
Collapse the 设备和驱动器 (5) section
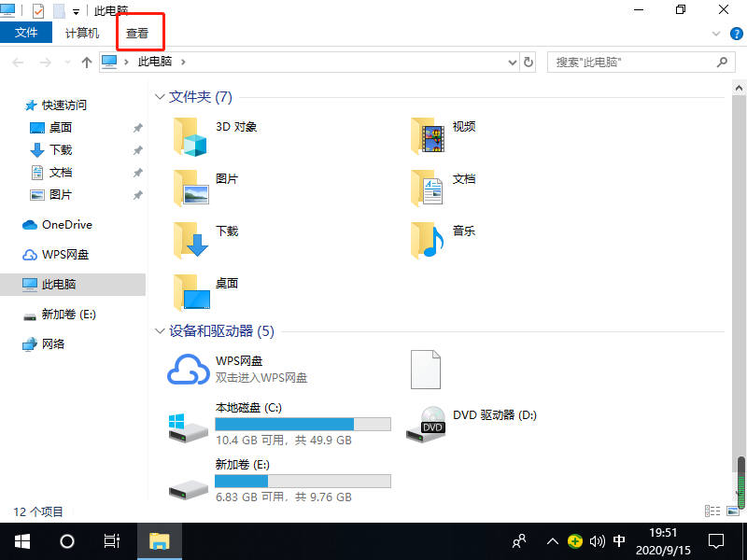click(x=159, y=331)
